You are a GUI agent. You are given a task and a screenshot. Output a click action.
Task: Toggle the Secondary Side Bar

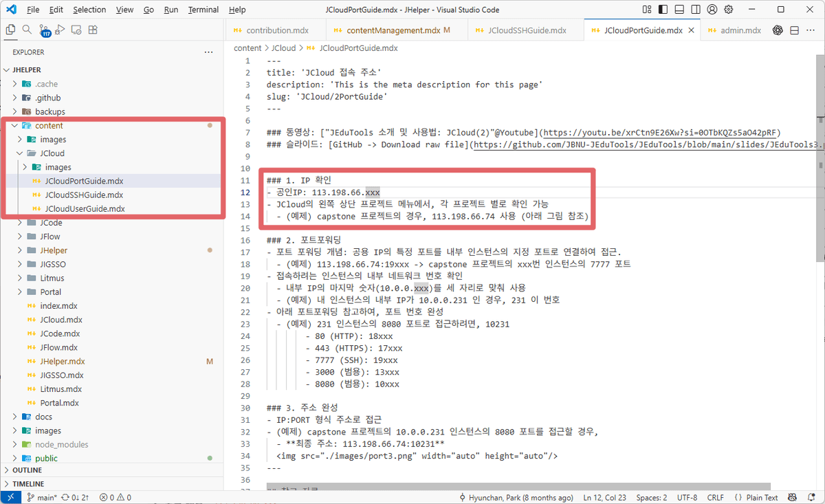(x=695, y=10)
